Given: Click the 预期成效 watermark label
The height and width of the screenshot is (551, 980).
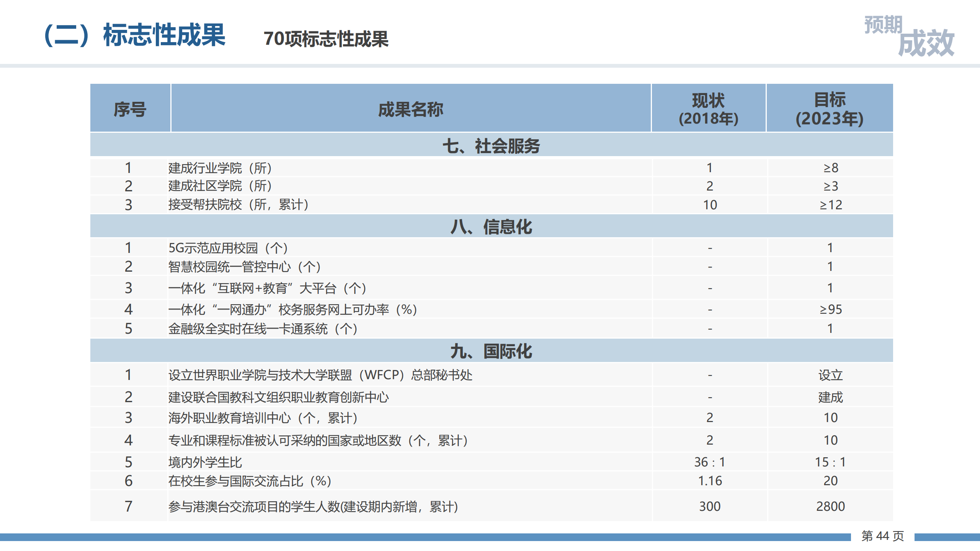Looking at the screenshot, I should [x=909, y=36].
